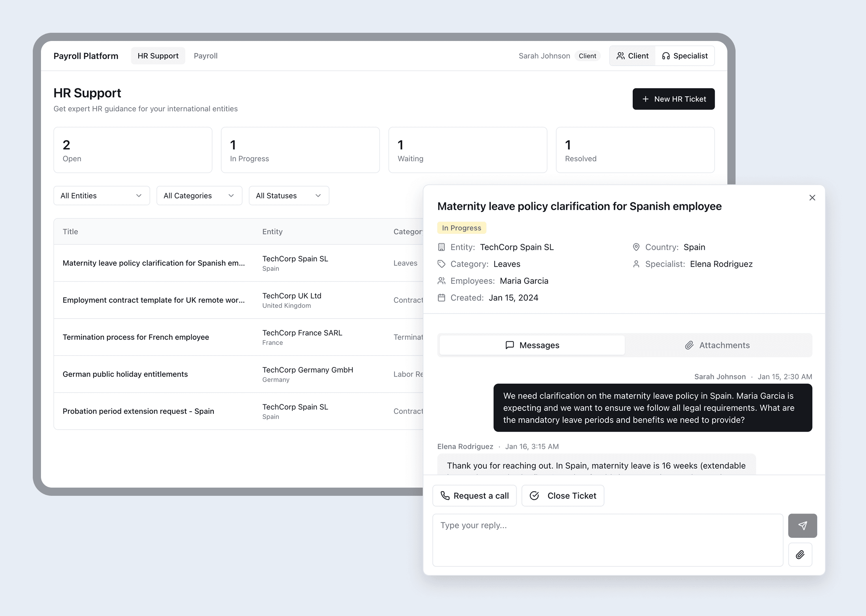The image size is (866, 616).
Task: Close the ticket detail panel with X
Action: click(812, 198)
